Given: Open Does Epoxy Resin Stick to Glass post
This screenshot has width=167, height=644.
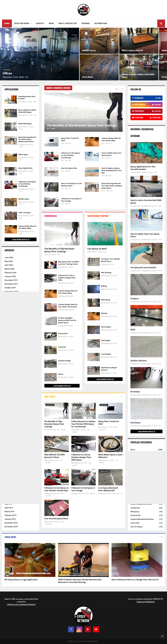Looking at the screenshot, I should click(x=27, y=97).
